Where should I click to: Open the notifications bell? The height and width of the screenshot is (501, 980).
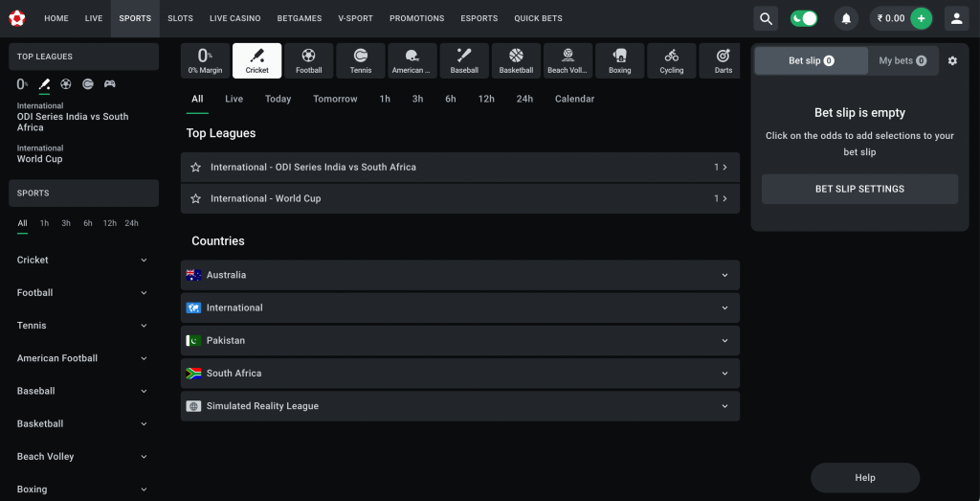click(x=846, y=19)
